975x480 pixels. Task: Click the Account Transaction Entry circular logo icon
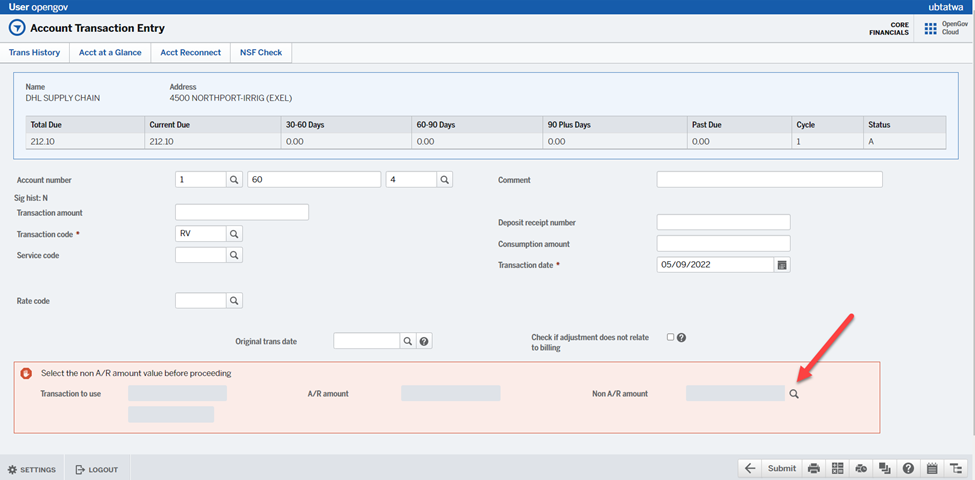click(x=17, y=28)
